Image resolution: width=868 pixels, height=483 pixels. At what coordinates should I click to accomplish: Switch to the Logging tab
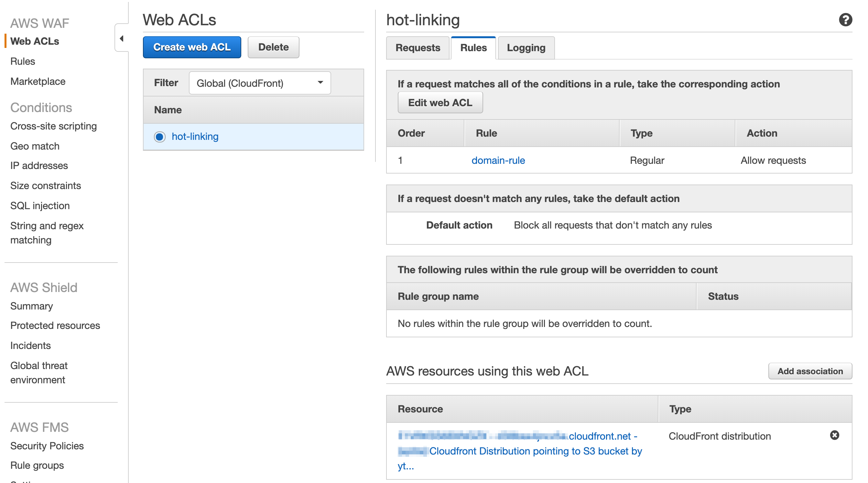(x=526, y=48)
